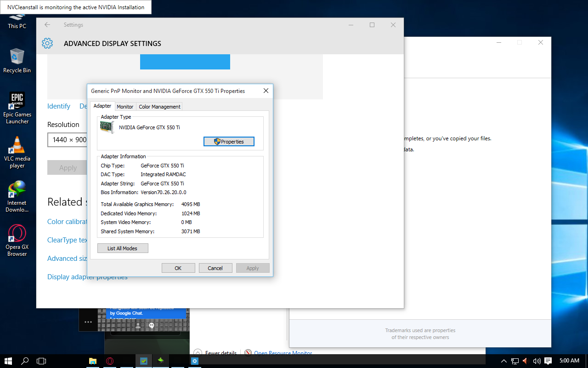Open File Explorer from the taskbar
The width and height of the screenshot is (588, 368).
(x=92, y=361)
